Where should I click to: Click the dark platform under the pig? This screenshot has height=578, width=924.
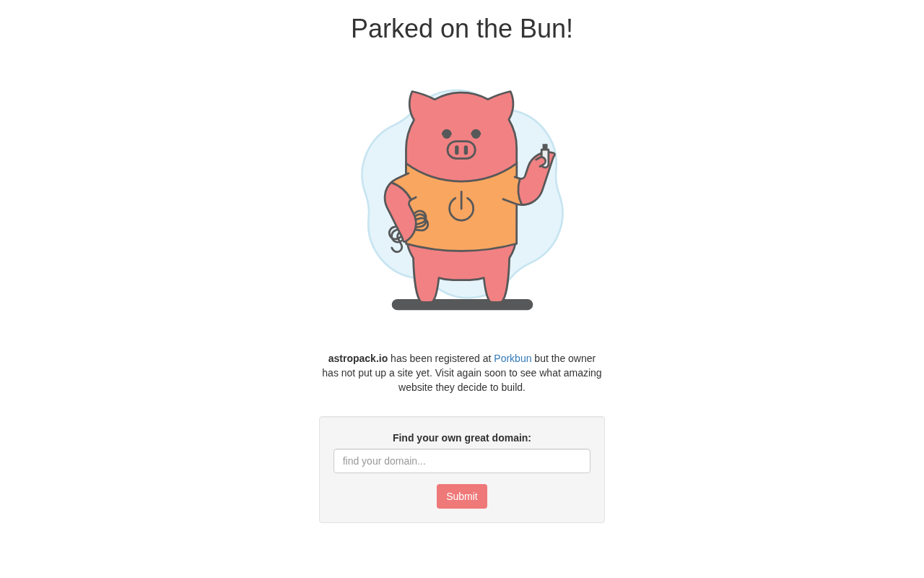point(462,305)
